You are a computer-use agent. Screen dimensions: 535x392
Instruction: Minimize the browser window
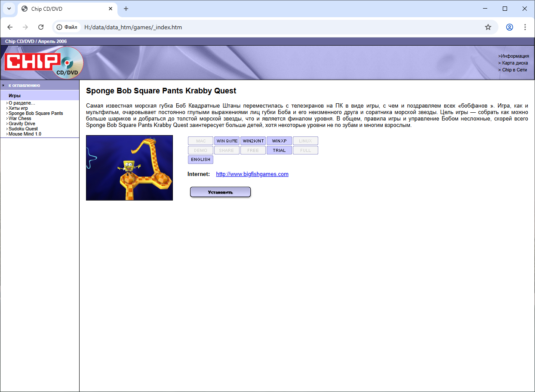[486, 9]
